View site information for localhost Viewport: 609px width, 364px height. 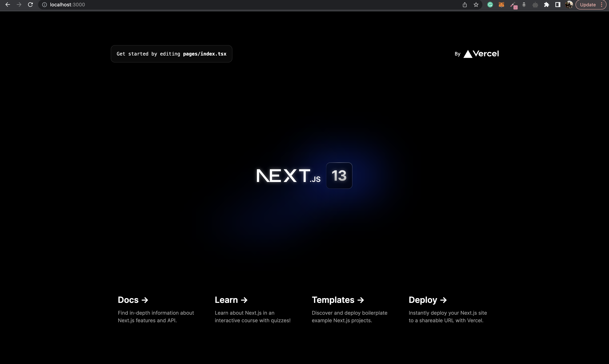click(x=44, y=4)
